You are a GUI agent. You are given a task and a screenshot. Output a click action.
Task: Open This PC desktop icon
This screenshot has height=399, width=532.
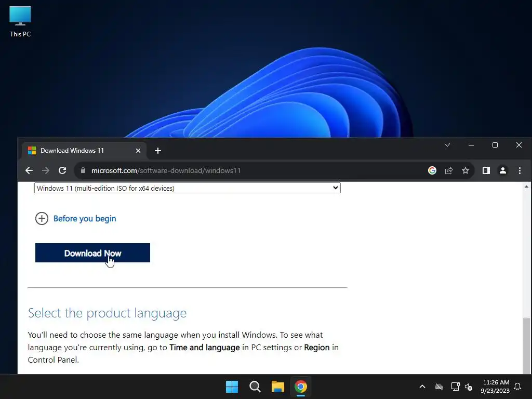20,21
